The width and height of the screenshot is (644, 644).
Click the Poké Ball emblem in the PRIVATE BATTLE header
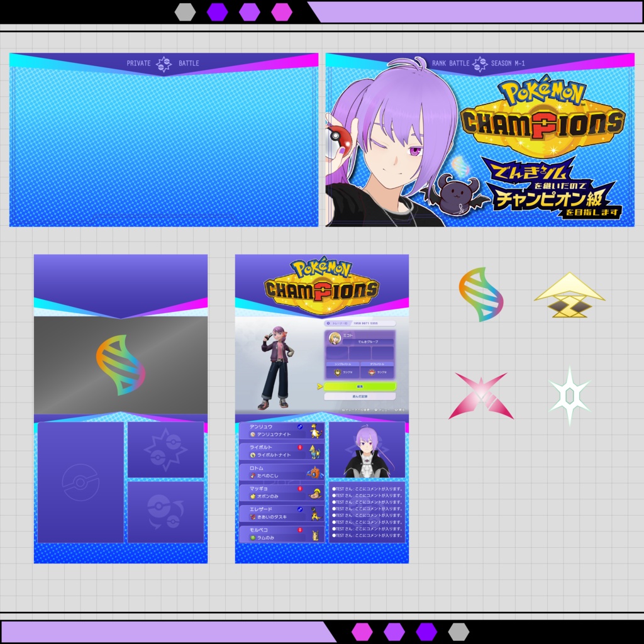click(x=164, y=64)
